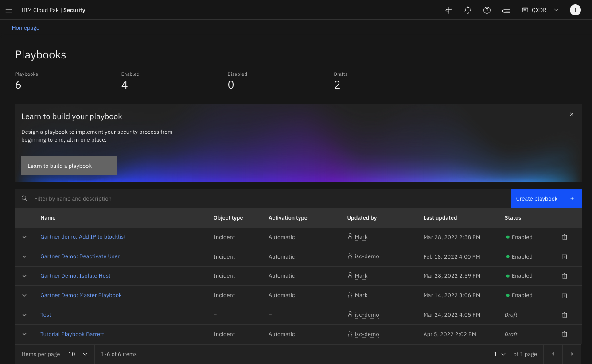
Task: Click the signpost guide icon in header
Action: tap(448, 10)
